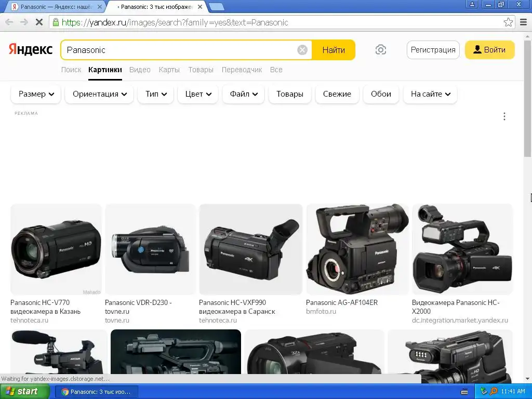Click the tehnoteca.ru link under HC-V770
532x399 pixels.
point(29,320)
